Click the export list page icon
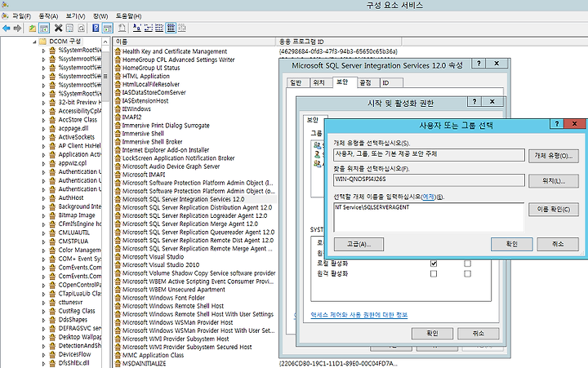 click(122, 28)
